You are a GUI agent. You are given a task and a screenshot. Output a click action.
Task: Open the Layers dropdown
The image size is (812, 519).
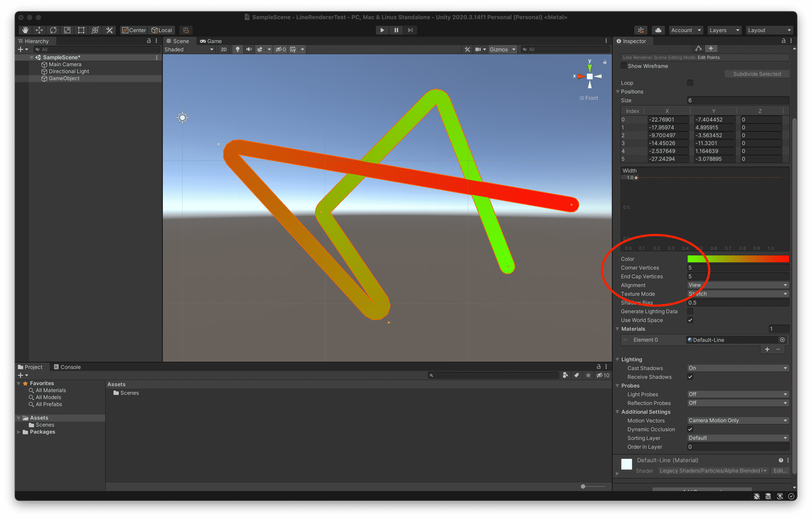point(724,30)
